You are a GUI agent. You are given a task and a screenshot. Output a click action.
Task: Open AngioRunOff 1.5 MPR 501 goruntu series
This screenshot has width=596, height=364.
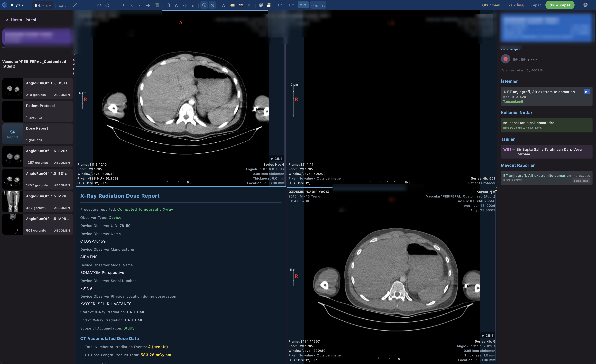tap(38, 224)
